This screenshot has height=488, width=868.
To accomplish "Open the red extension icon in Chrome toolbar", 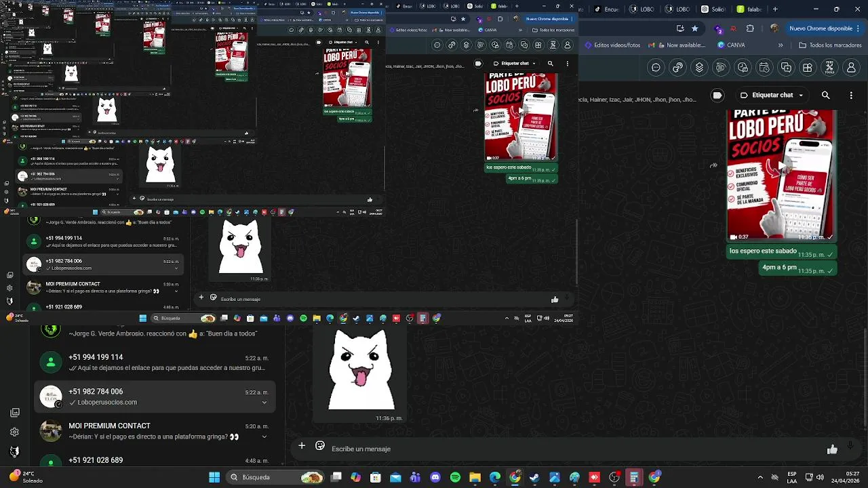I will 734,28.
